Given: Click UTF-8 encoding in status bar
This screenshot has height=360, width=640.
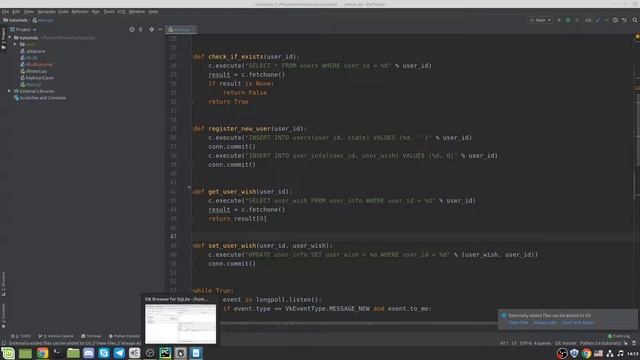Looking at the screenshot, I should pos(527,343).
